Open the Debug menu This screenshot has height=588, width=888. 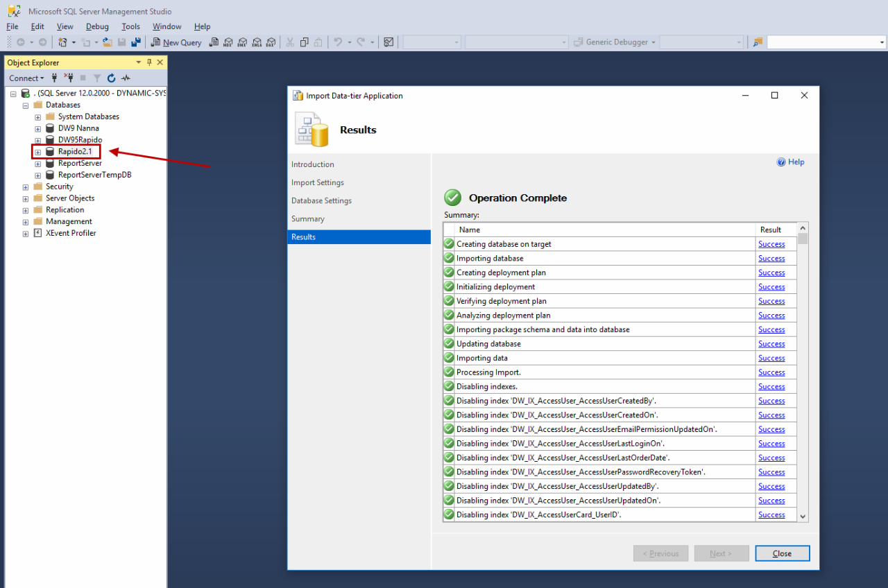[97, 26]
